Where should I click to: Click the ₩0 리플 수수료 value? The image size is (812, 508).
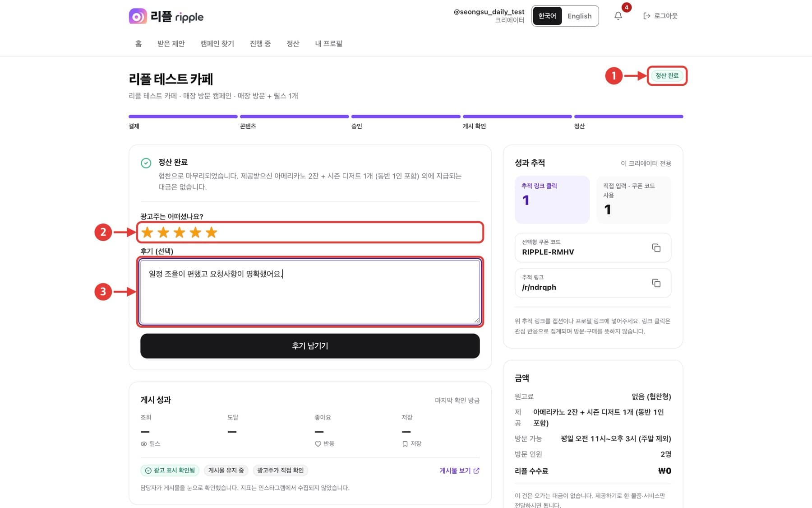664,471
